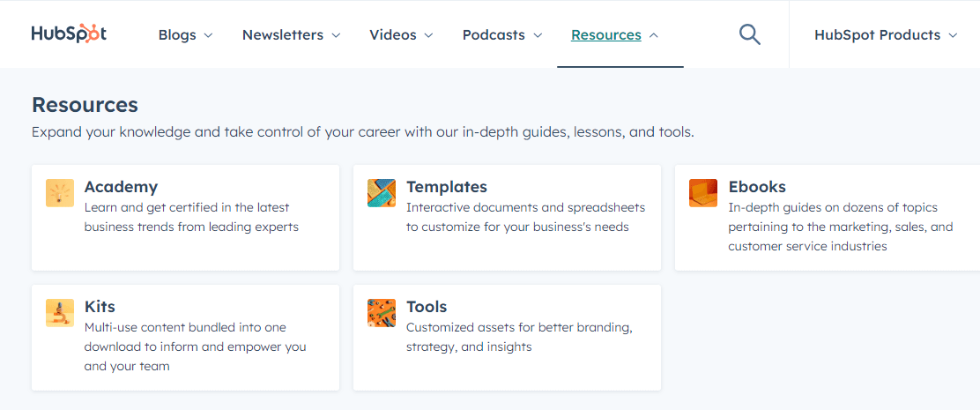Expand the Blogs dropdown menu

(x=186, y=35)
